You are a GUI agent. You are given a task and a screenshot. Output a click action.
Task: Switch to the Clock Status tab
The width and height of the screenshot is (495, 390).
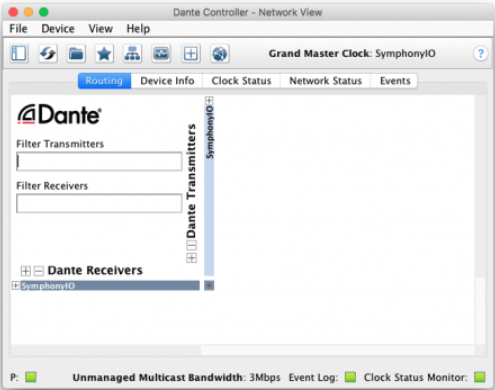click(241, 81)
